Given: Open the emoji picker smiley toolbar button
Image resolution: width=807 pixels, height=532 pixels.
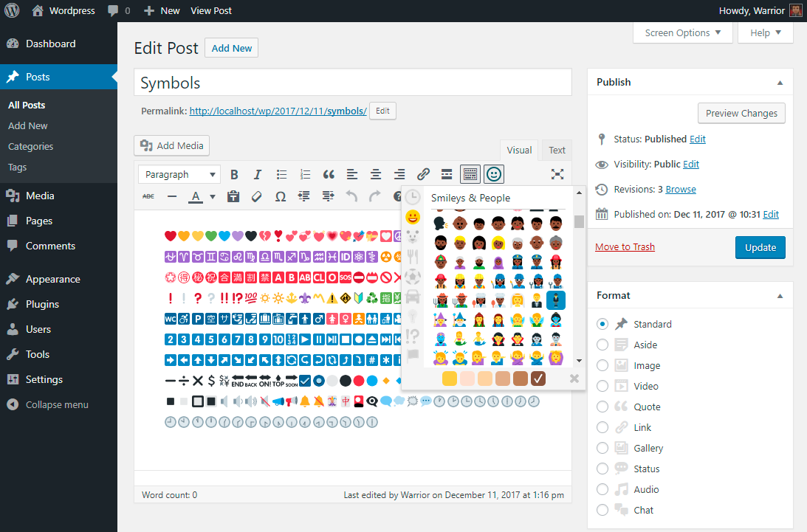Looking at the screenshot, I should click(494, 174).
